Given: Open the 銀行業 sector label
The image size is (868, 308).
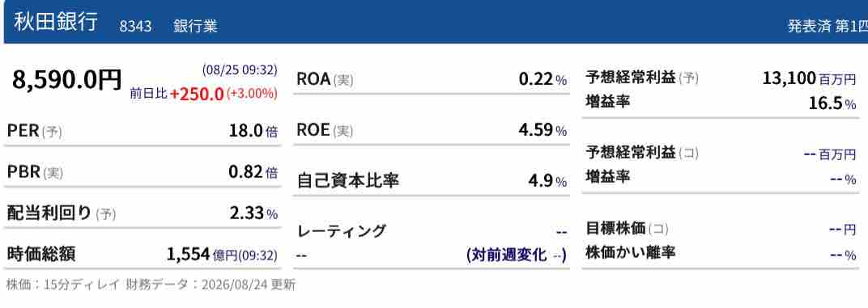Looking at the screenshot, I should [195, 26].
